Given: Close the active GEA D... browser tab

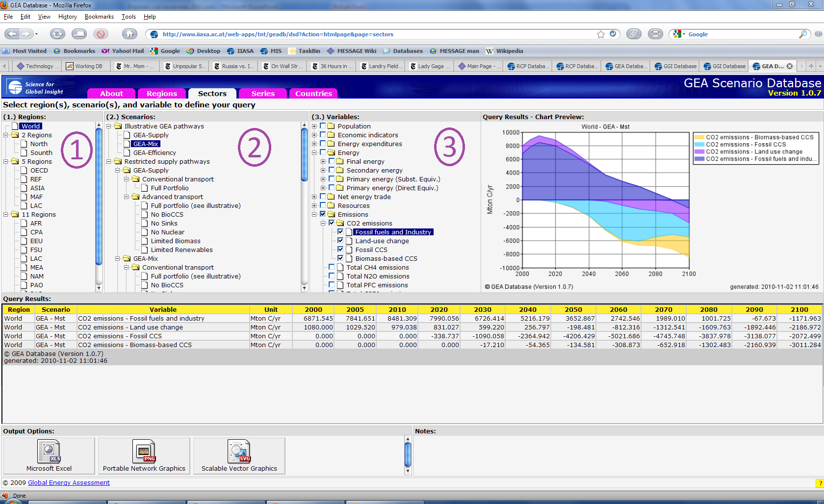Looking at the screenshot, I should coord(790,66).
